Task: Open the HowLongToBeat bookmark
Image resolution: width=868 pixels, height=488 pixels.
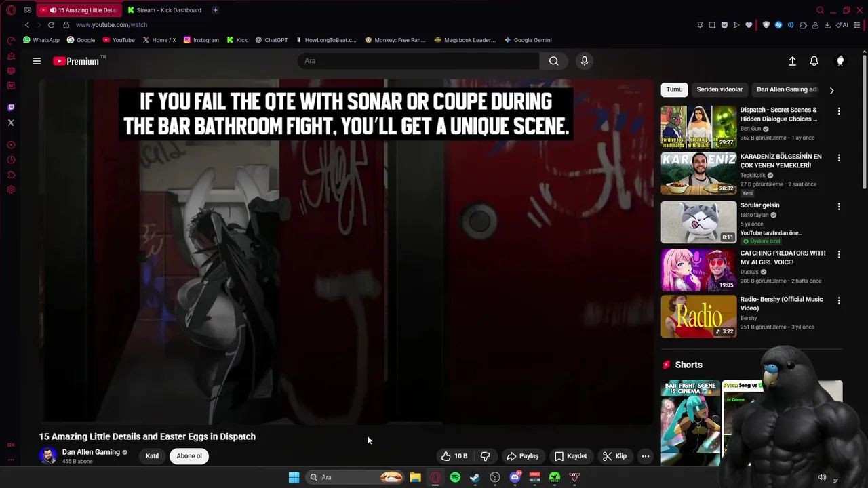Action: click(x=326, y=40)
